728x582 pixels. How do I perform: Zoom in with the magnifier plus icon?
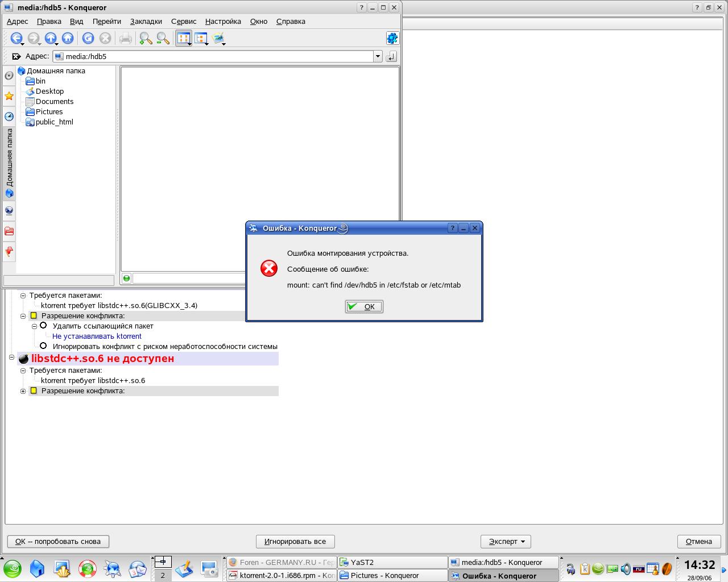[x=146, y=38]
